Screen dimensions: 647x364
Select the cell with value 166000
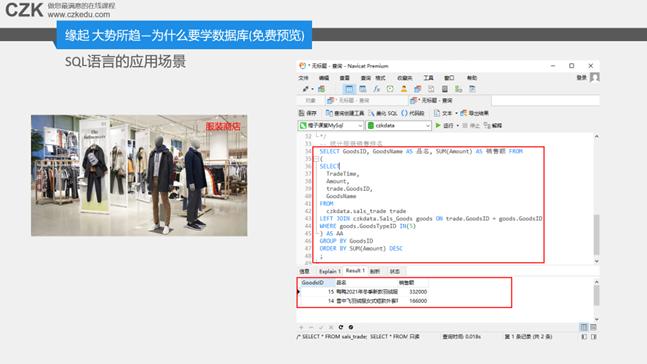click(413, 301)
